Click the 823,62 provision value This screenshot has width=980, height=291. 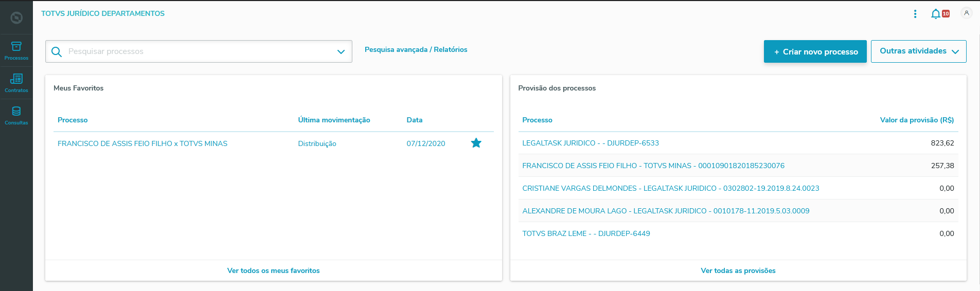[x=942, y=143]
